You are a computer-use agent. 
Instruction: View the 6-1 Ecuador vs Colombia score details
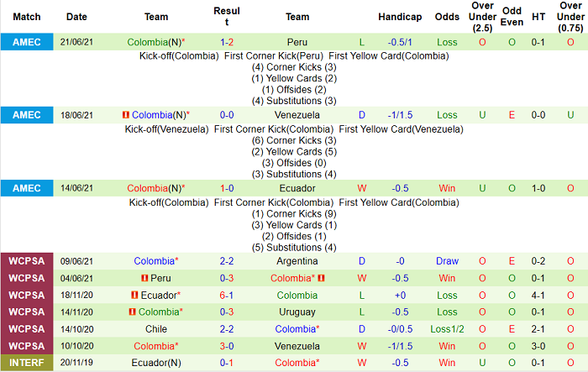click(x=227, y=295)
